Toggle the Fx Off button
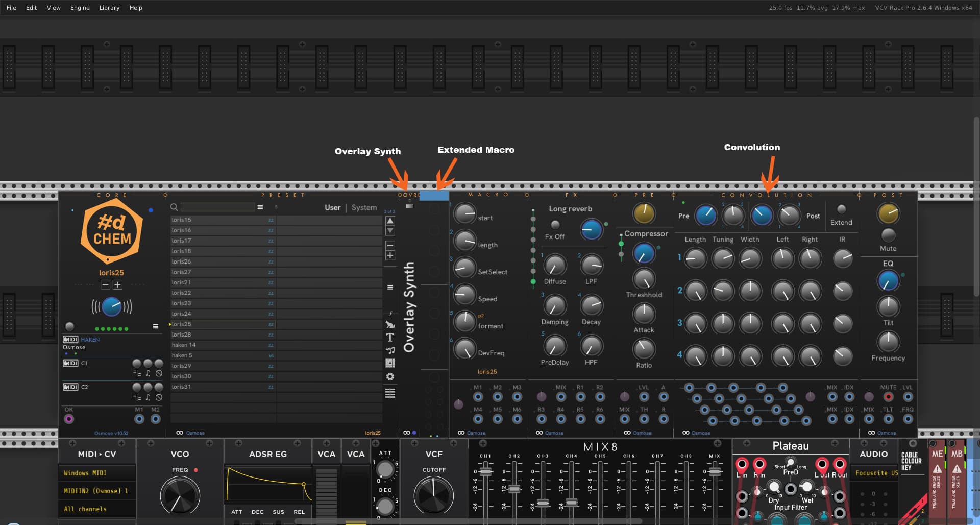Screen dimensions: 980x525 pos(555,225)
